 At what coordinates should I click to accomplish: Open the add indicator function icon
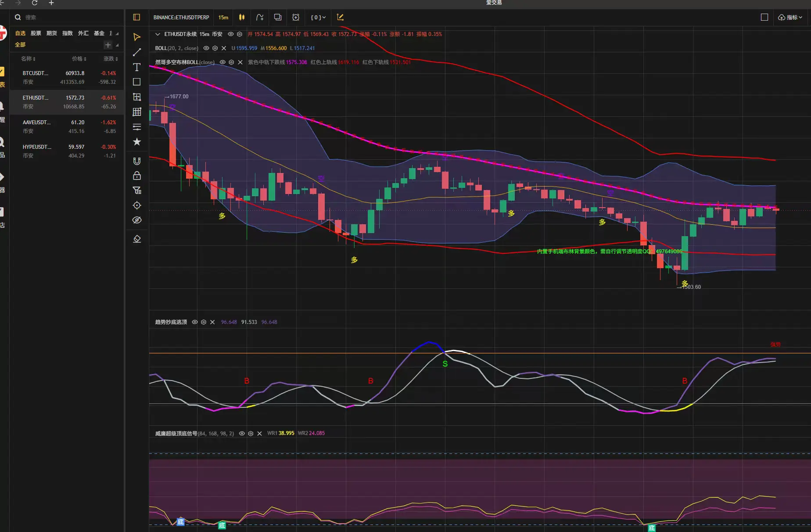click(x=260, y=17)
